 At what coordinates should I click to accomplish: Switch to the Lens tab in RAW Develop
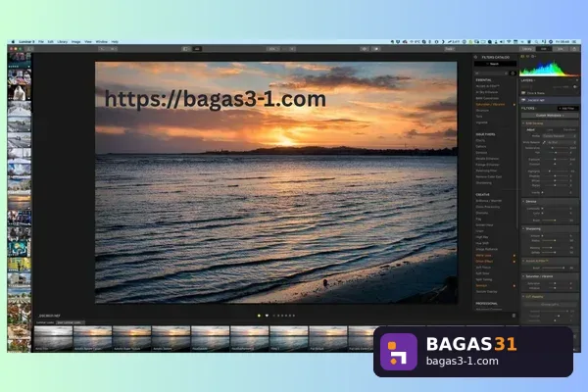point(550,129)
